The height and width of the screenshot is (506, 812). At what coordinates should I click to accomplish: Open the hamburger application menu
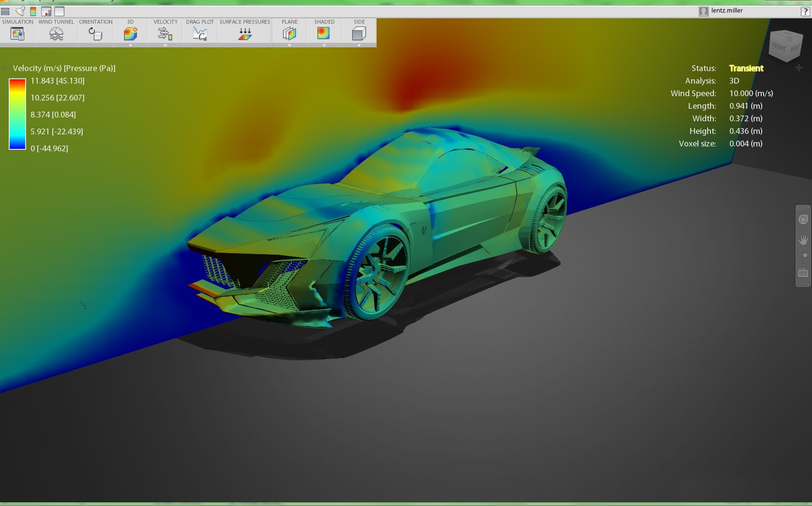pyautogui.click(x=5, y=11)
